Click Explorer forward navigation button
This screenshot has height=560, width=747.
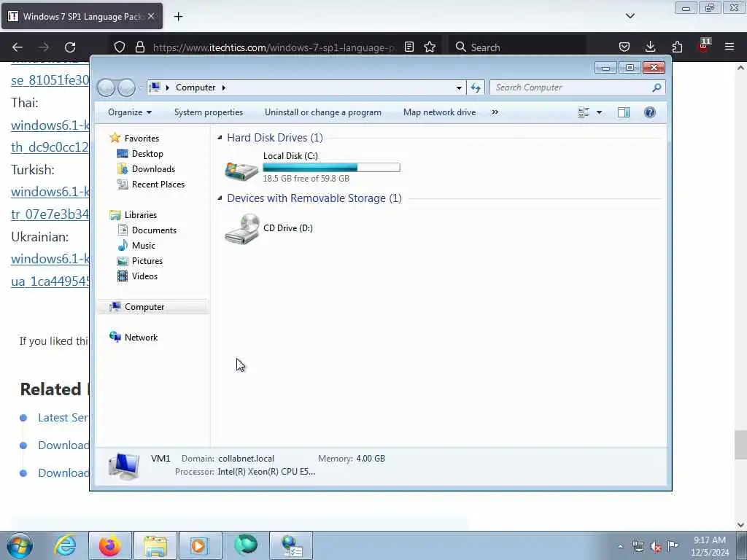[x=127, y=87]
